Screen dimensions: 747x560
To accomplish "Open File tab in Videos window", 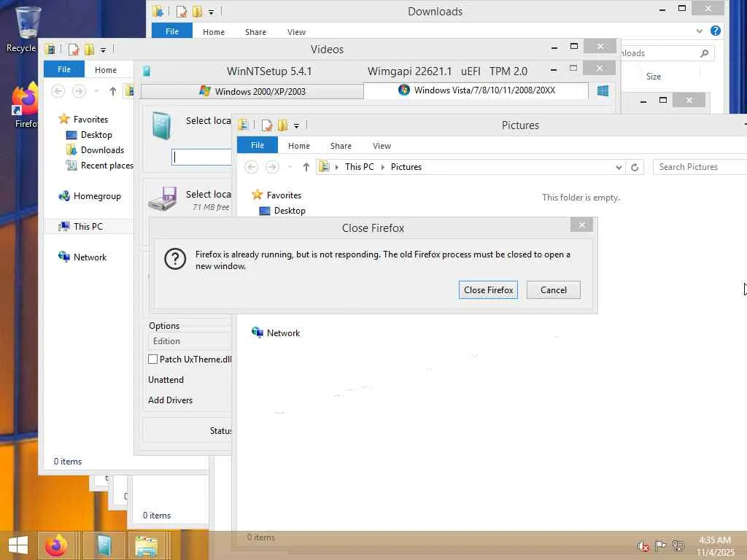I will click(x=64, y=69).
